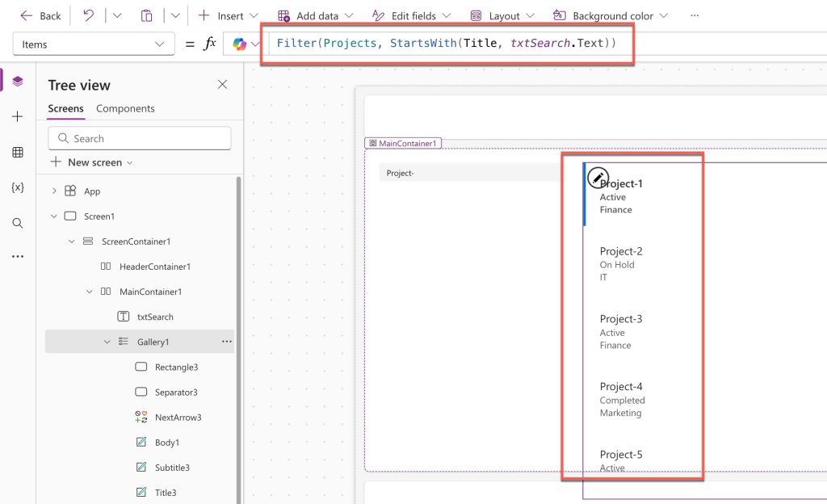
Task: Open the undo options dropdown
Action: point(117,16)
